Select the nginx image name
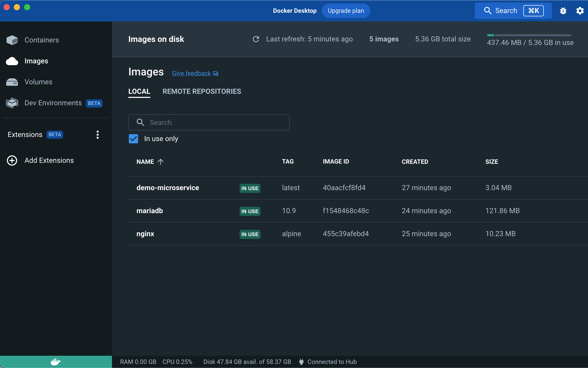Image resolution: width=588 pixels, height=368 pixels. pyautogui.click(x=145, y=234)
